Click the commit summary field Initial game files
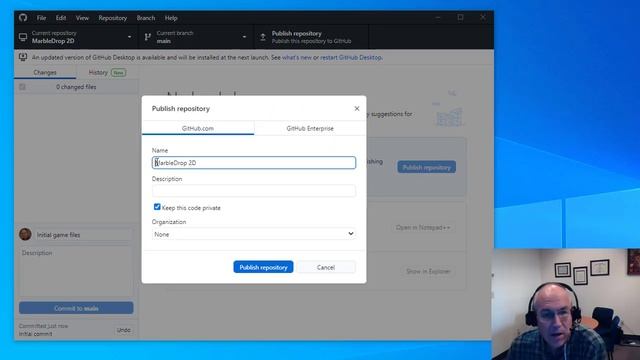640x360 pixels. pyautogui.click(x=83, y=235)
